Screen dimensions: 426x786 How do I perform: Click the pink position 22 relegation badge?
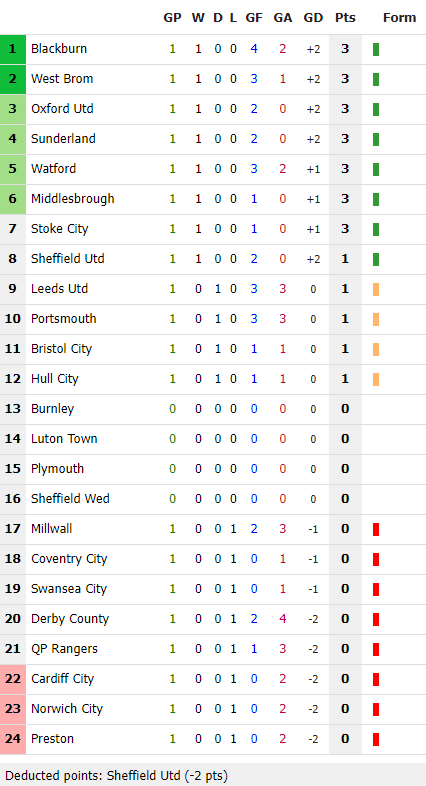click(13, 679)
